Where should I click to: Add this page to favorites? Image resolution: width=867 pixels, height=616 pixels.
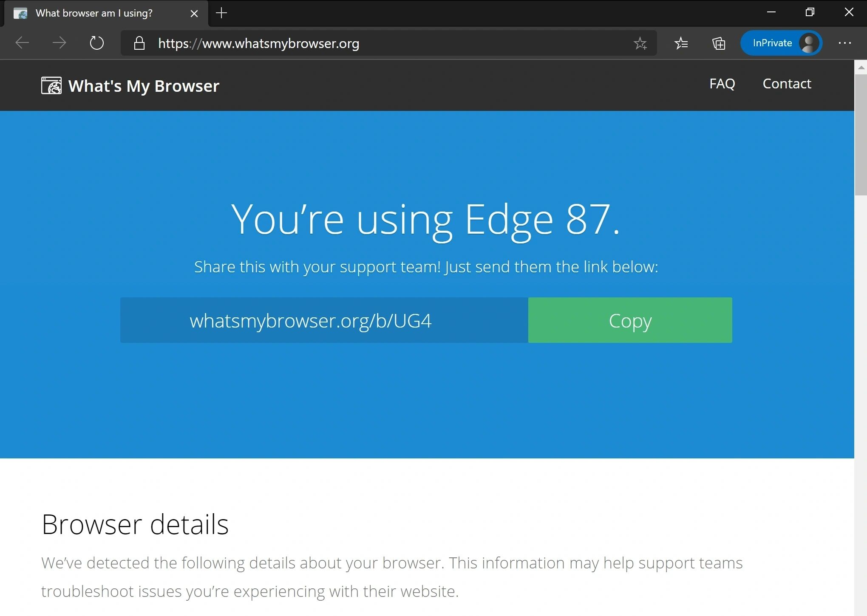click(x=640, y=43)
